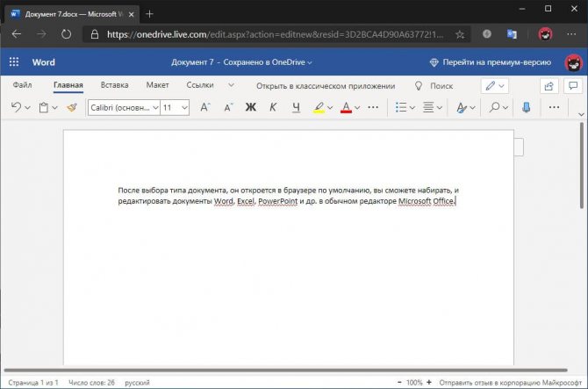The image size is (588, 389).
Task: Zoom out with the minus button
Action: pyautogui.click(x=399, y=382)
